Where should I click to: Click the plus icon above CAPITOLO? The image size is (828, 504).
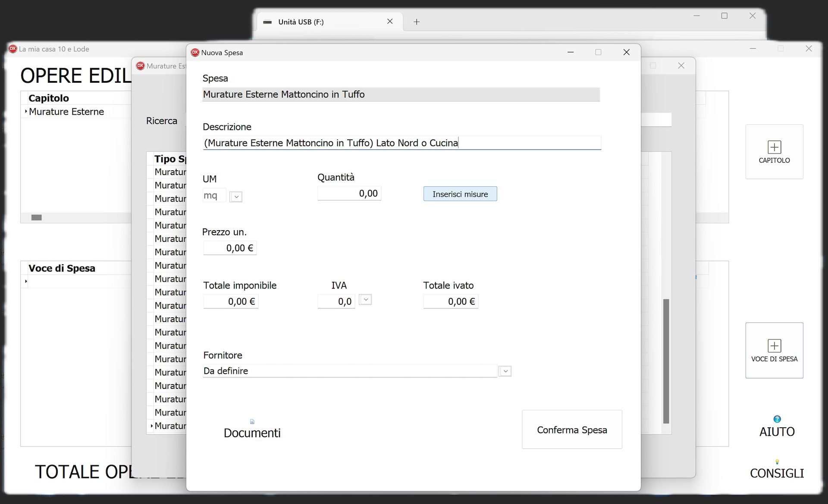coord(774,147)
